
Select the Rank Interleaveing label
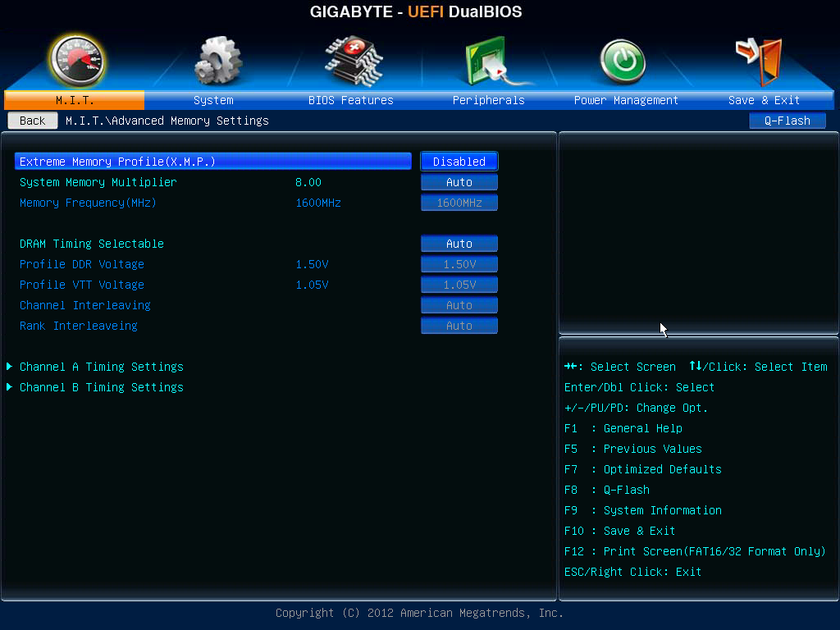click(78, 326)
